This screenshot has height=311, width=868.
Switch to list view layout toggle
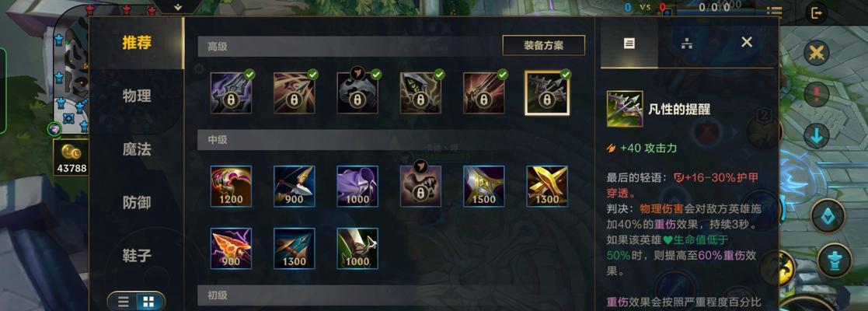[x=124, y=302]
